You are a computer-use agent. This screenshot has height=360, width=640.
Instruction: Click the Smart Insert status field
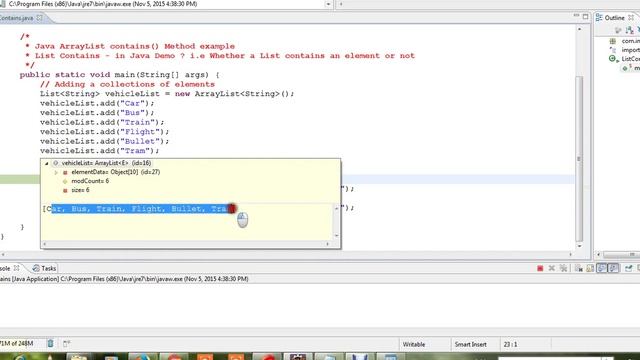click(x=470, y=344)
